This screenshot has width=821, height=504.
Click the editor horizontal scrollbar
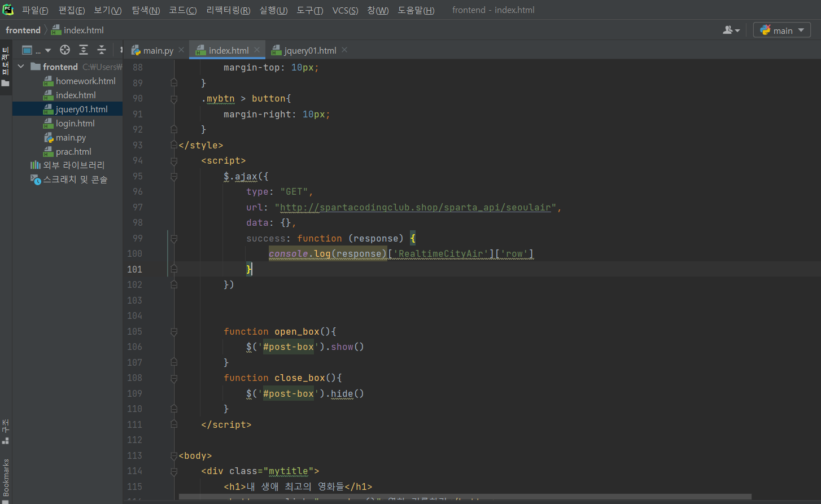coord(465,497)
